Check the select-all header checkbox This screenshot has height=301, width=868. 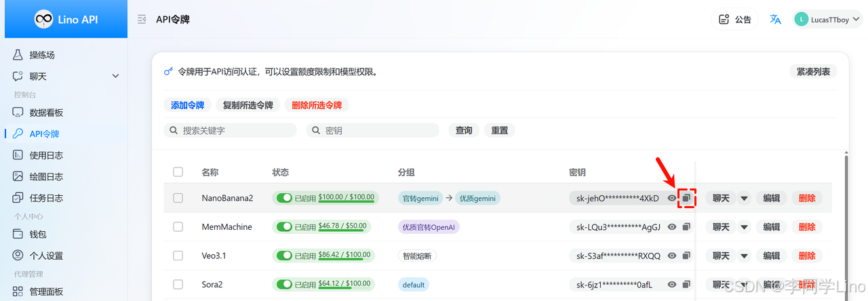(x=178, y=172)
